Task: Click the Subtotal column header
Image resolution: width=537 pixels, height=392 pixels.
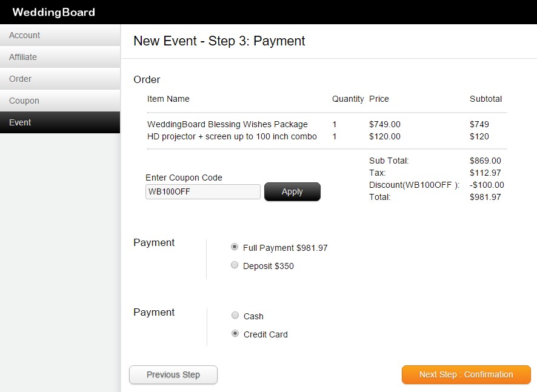Action: coord(485,99)
